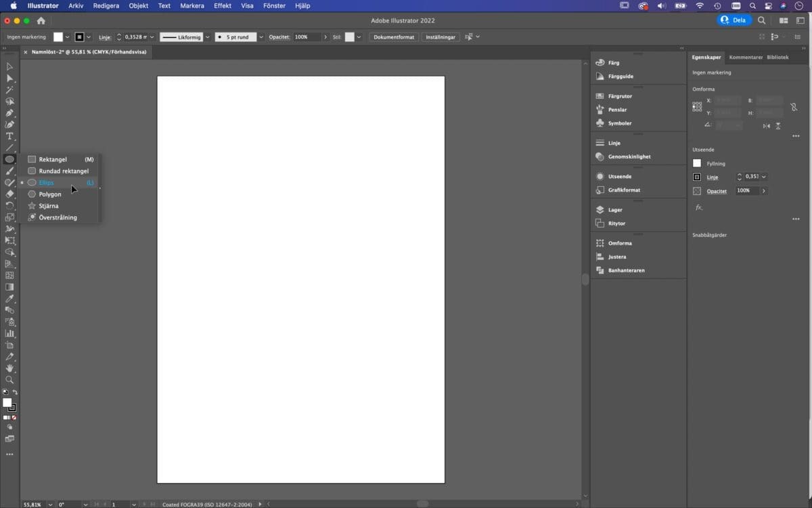Expand the opacity arrow in Egenskaper panel
812x508 pixels.
(764, 191)
